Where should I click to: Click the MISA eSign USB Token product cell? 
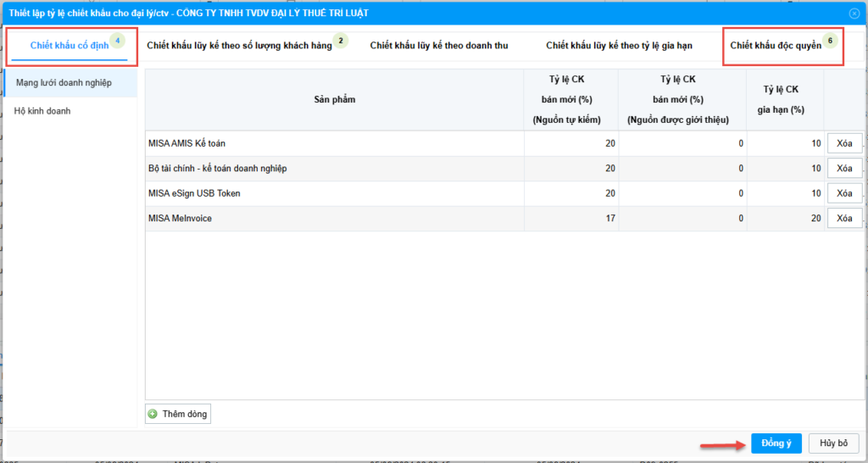[x=335, y=193]
